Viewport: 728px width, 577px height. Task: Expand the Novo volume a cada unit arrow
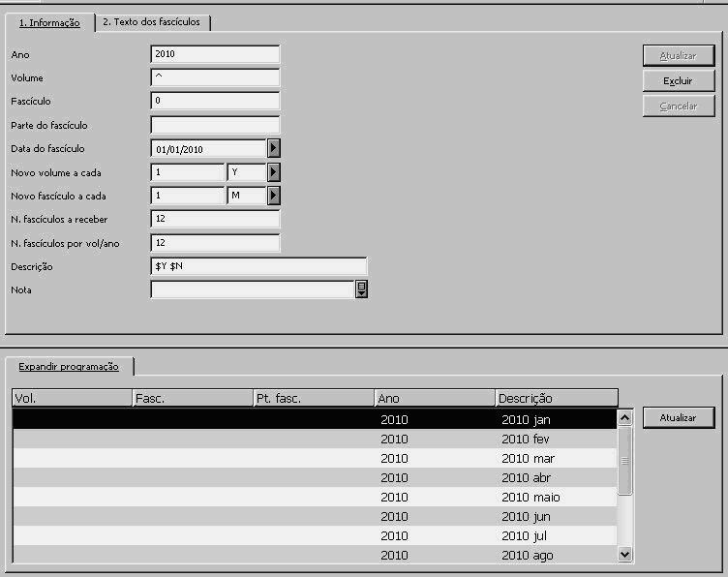coord(273,172)
